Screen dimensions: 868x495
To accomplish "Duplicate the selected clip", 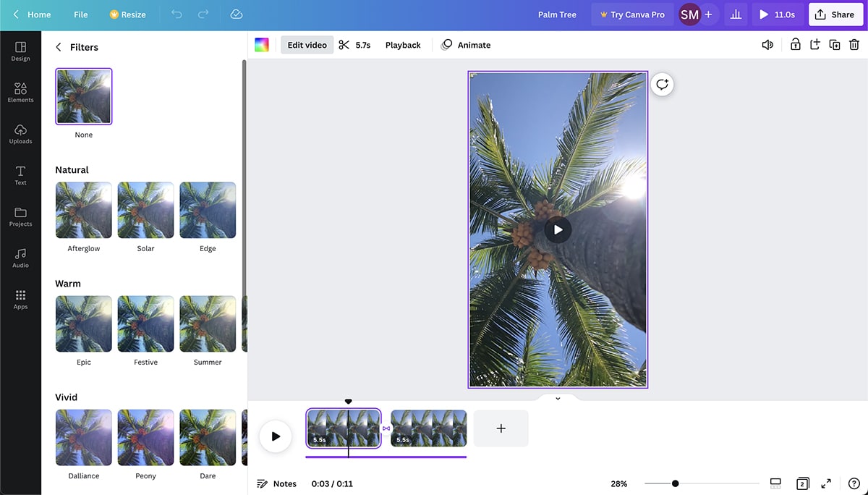I will click(x=834, y=44).
